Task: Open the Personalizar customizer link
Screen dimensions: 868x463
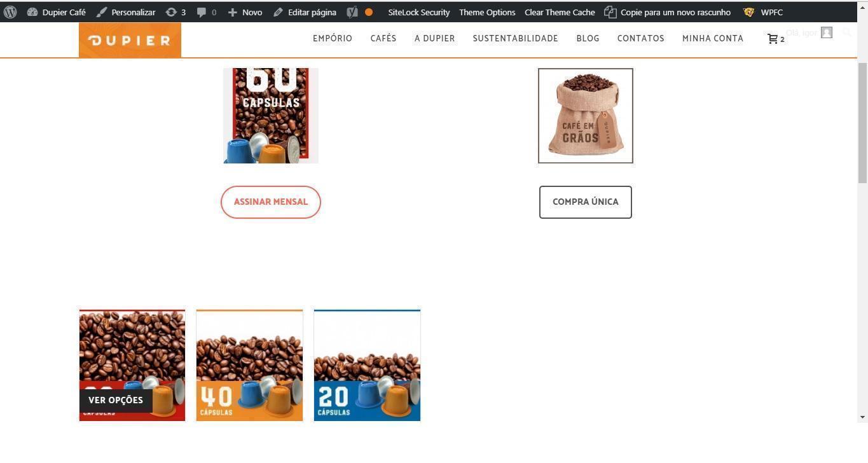Action: (126, 12)
